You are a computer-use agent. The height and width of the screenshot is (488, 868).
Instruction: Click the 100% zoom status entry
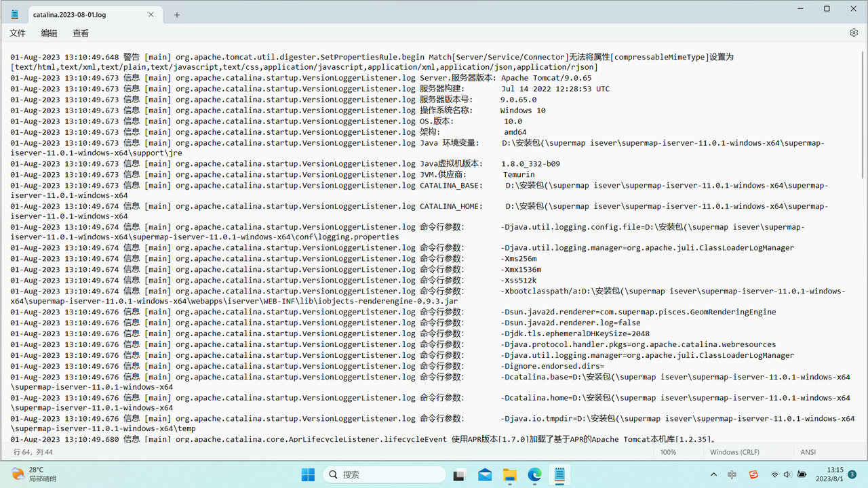668,452
